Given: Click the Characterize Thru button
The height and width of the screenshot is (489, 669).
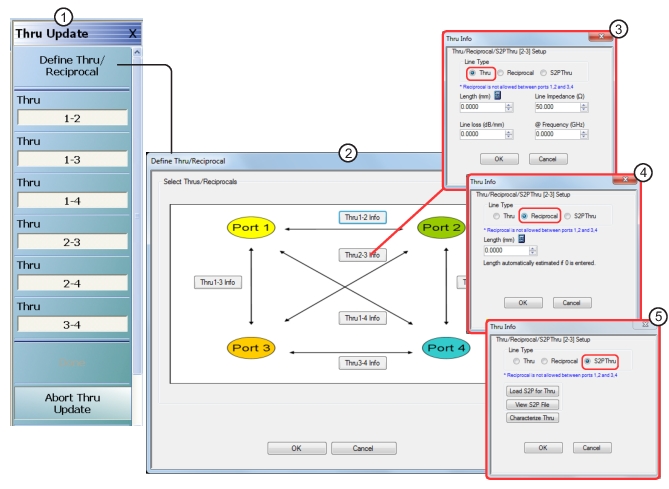Looking at the screenshot, I should click(x=532, y=418).
